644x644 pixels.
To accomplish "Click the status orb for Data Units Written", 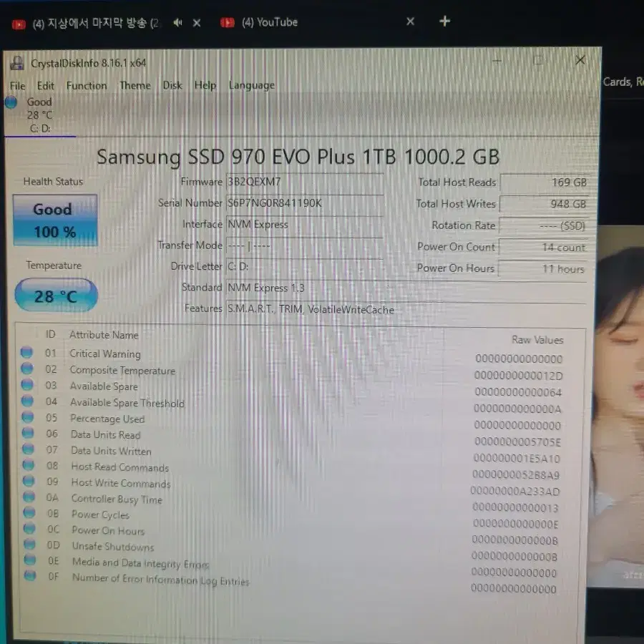I will 29,449.
